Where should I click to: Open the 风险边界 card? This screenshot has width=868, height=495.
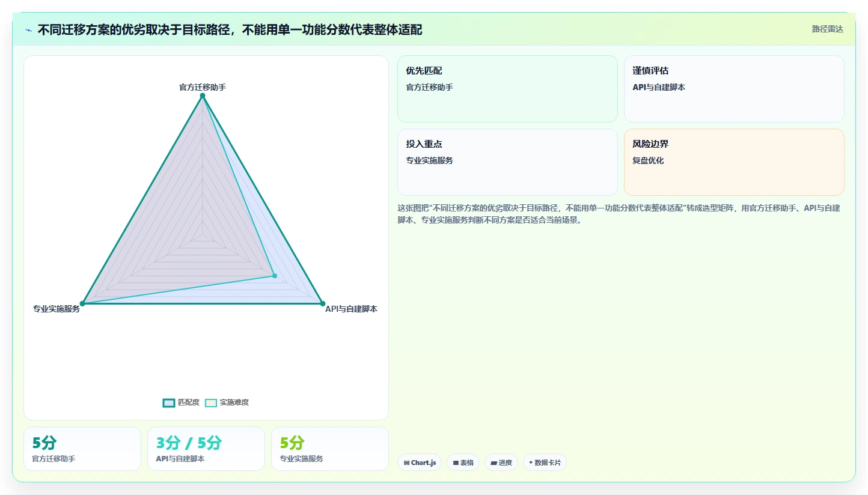click(x=734, y=162)
